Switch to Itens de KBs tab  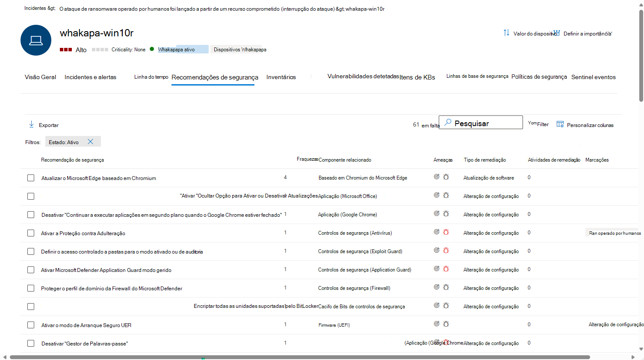[417, 77]
